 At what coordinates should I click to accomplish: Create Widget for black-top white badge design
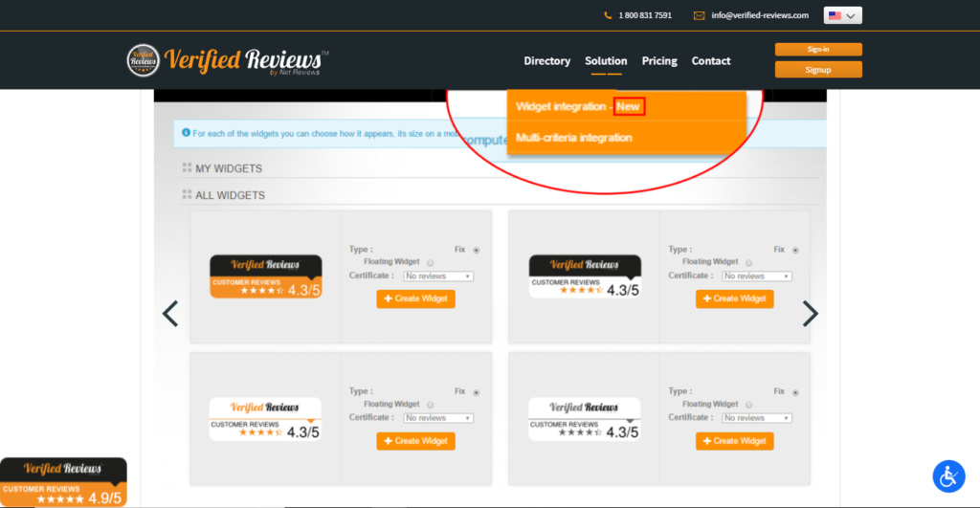coord(734,298)
